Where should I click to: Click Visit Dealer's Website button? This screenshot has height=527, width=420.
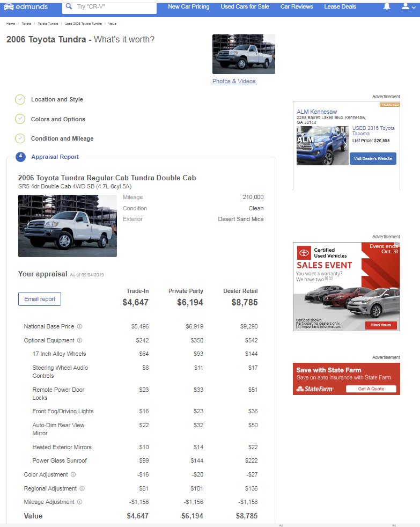pos(373,159)
